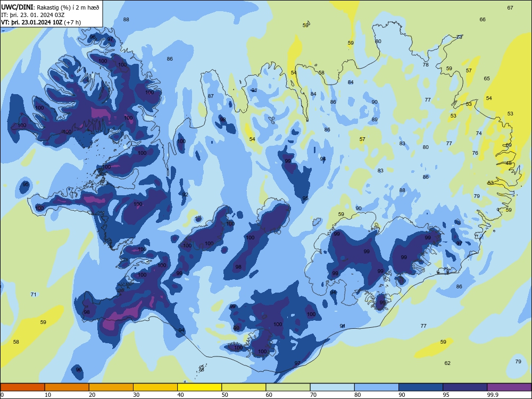
Task: Click the light green 60–70 legend swatch
Action: 288,387
